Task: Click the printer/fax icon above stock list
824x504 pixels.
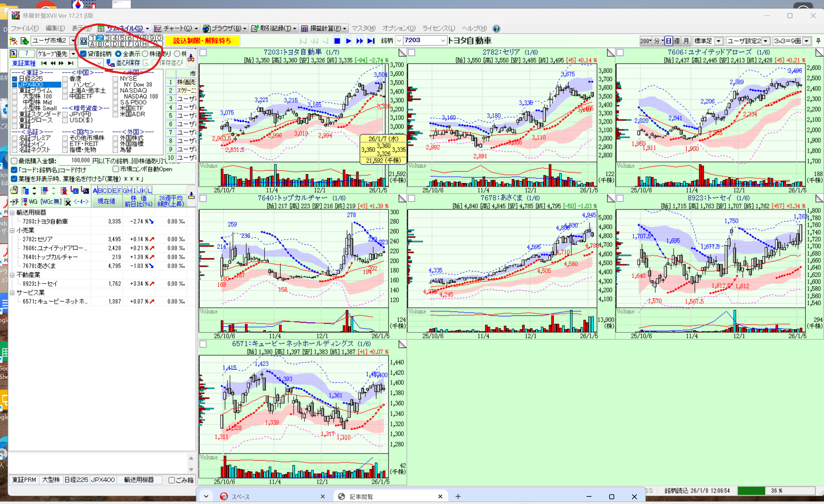Action: (14, 191)
